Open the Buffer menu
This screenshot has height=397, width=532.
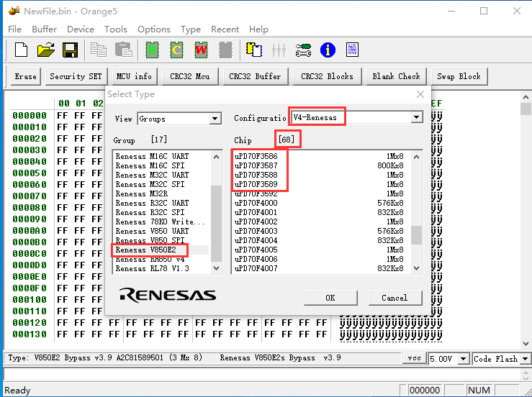[44, 29]
